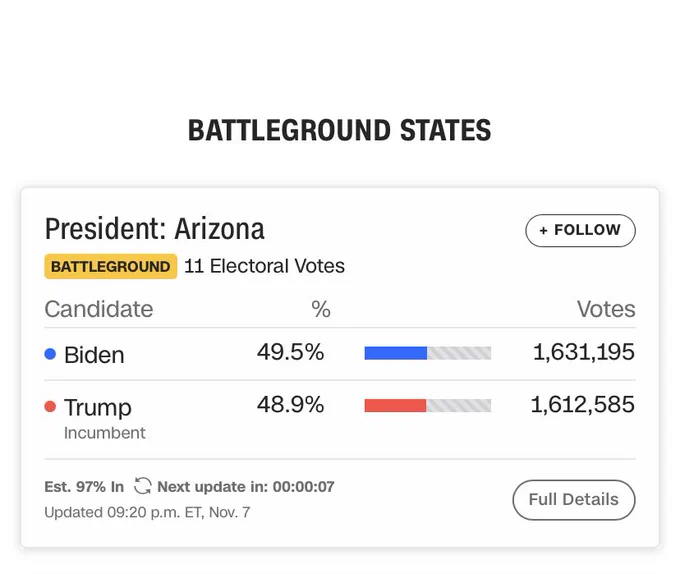Click Biden's 1,631,195 vote count

584,352
